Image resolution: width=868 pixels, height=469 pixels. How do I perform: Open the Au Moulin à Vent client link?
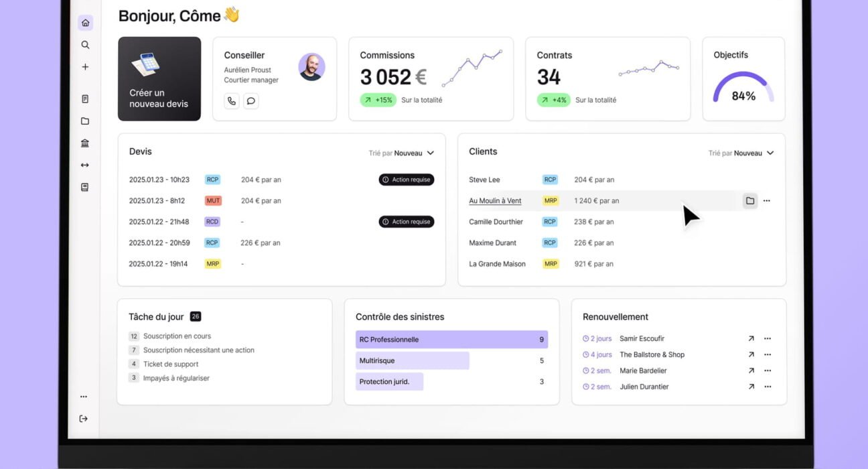tap(495, 201)
